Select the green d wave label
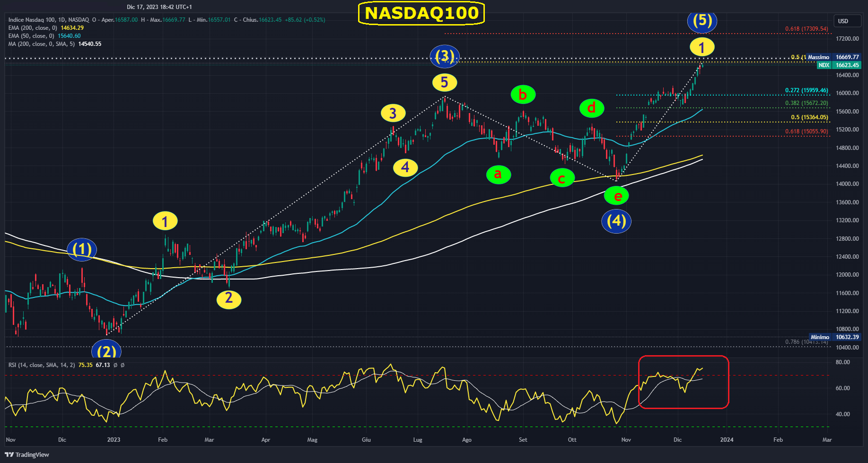 pos(592,108)
